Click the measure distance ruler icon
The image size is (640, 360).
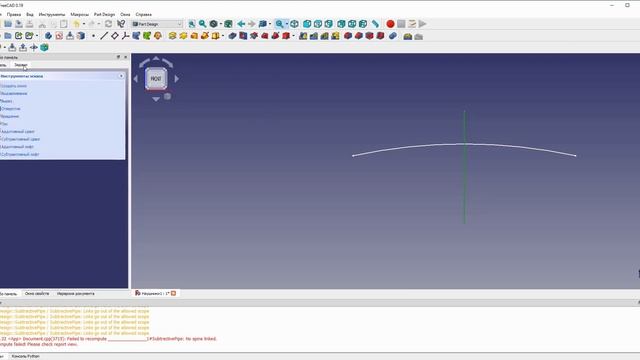[375, 24]
